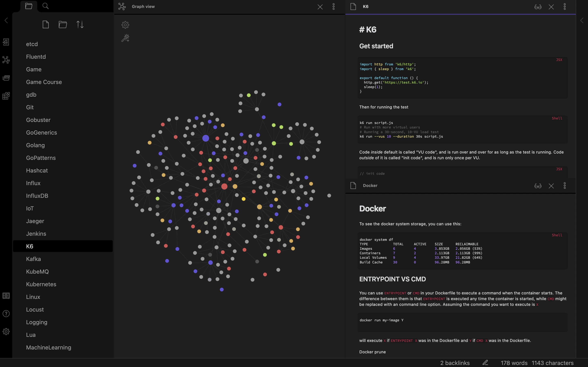This screenshot has width=588, height=367.
Task: Toggle reading view for K6 note
Action: pyautogui.click(x=538, y=7)
